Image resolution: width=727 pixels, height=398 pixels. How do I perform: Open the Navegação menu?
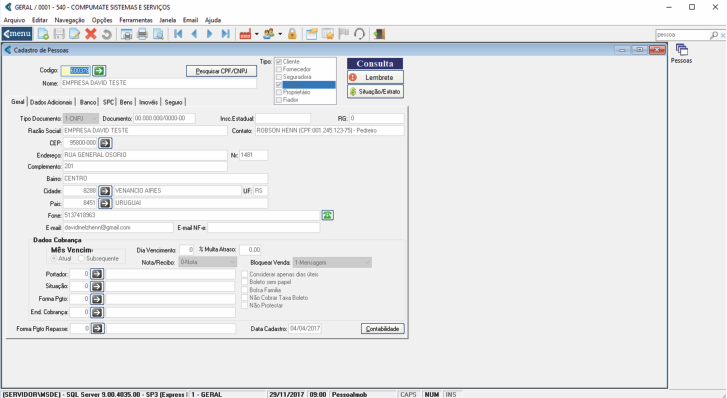[70, 20]
